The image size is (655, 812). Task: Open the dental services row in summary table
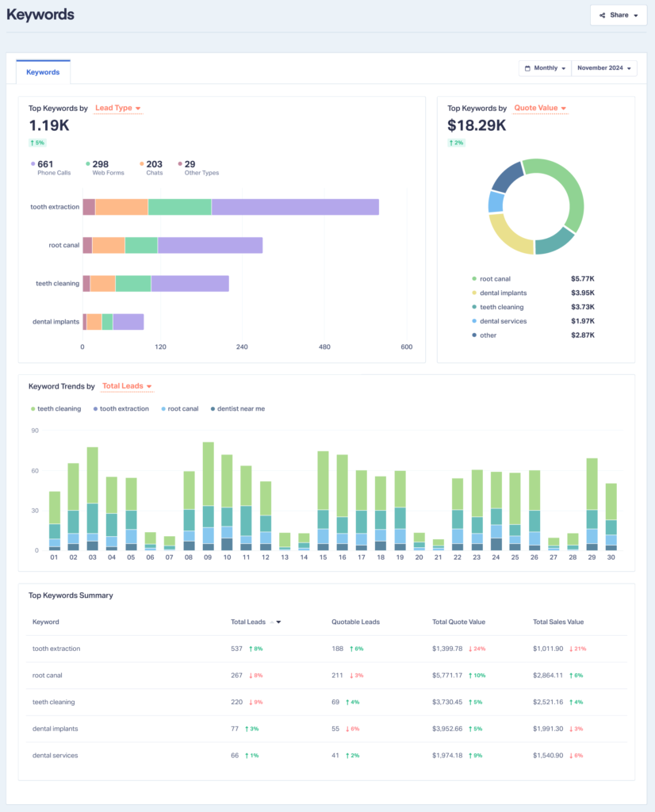coord(327,756)
